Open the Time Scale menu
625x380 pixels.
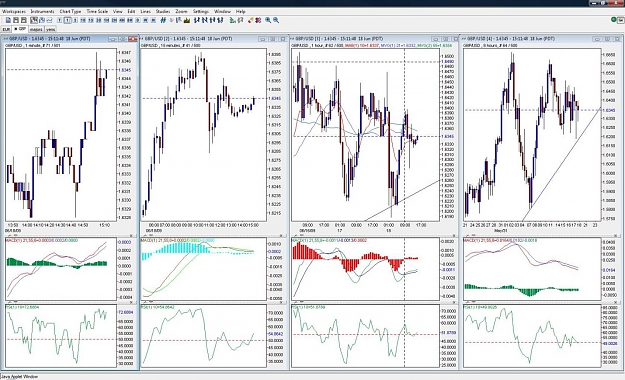[x=97, y=11]
